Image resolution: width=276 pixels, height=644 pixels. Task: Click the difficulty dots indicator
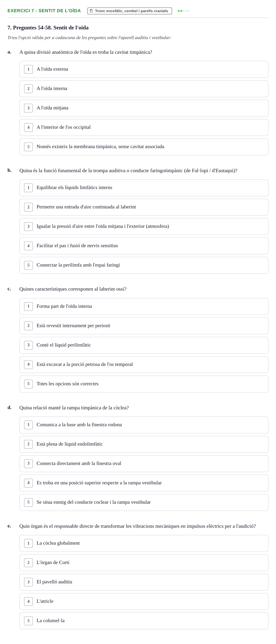(x=183, y=11)
